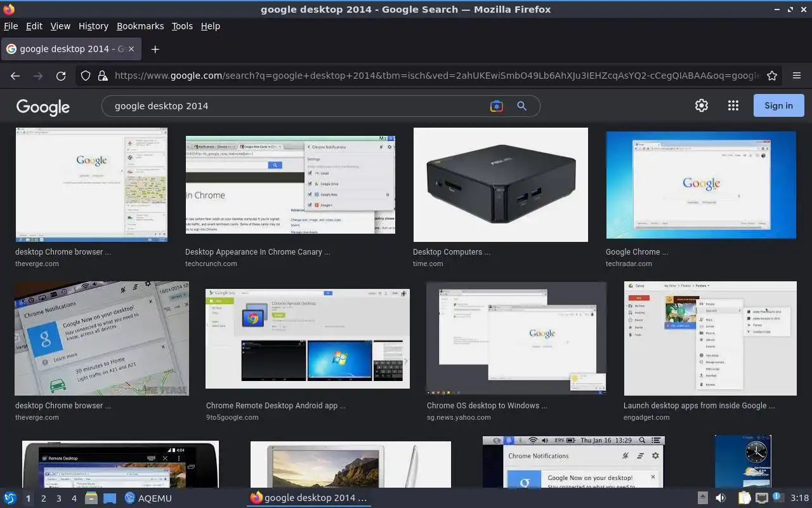Reload the page with the refresh icon
The width and height of the screenshot is (812, 508).
tap(61, 76)
